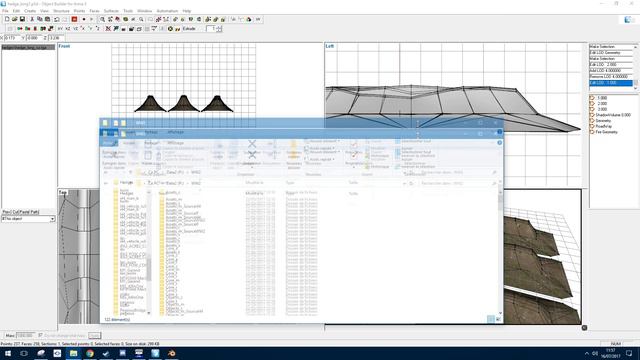This screenshot has height=360, width=640.
Task: Click the Paste toolbar icon
Action: 47,19
